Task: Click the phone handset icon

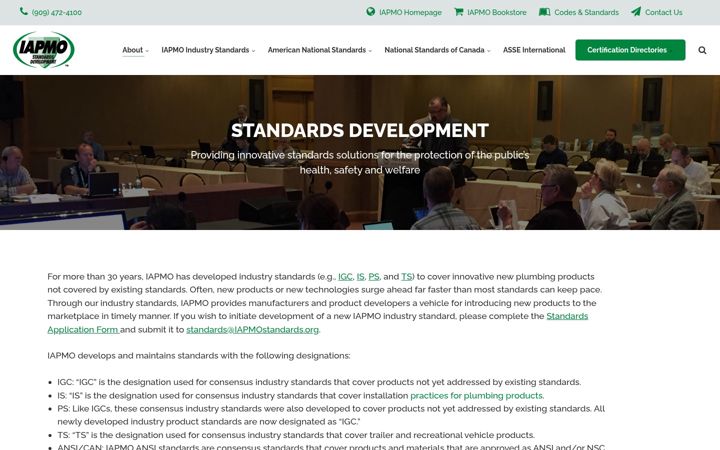Action: tap(24, 11)
